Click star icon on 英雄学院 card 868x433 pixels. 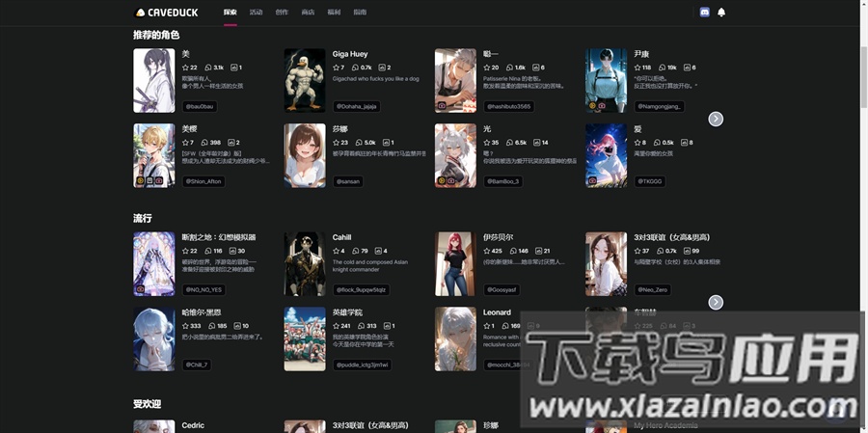[336, 326]
